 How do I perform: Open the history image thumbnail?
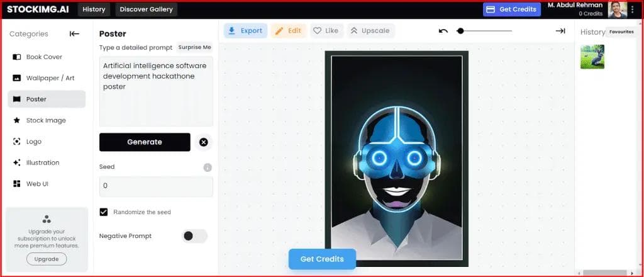(x=592, y=57)
